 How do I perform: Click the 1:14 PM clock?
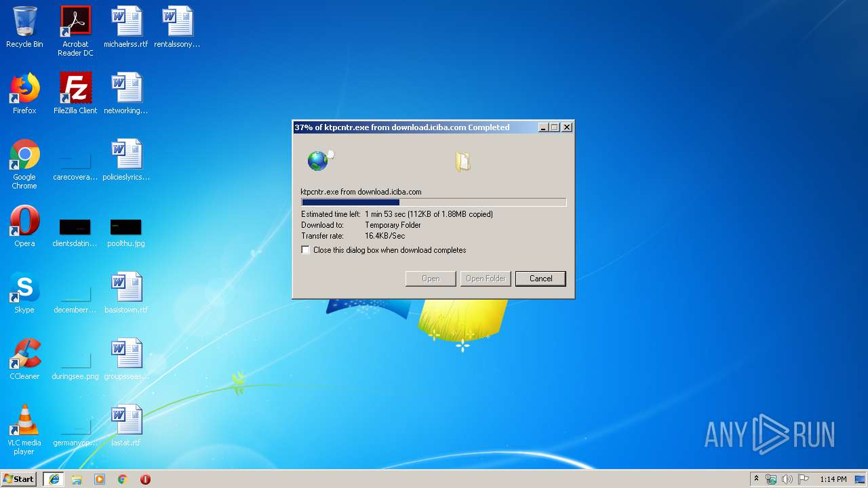click(833, 479)
